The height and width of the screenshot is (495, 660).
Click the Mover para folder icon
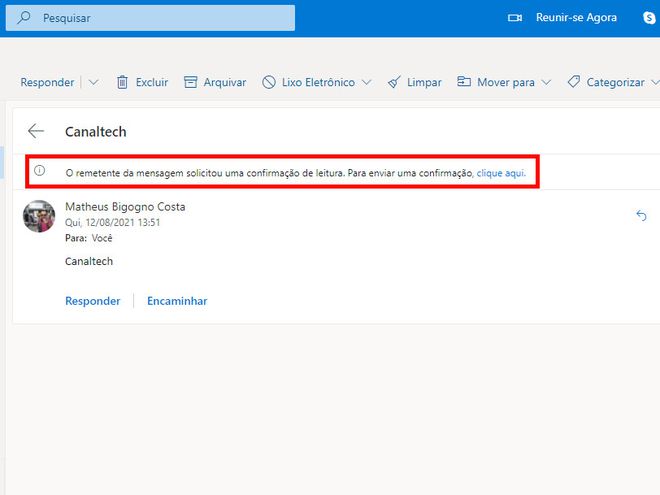[x=464, y=82]
